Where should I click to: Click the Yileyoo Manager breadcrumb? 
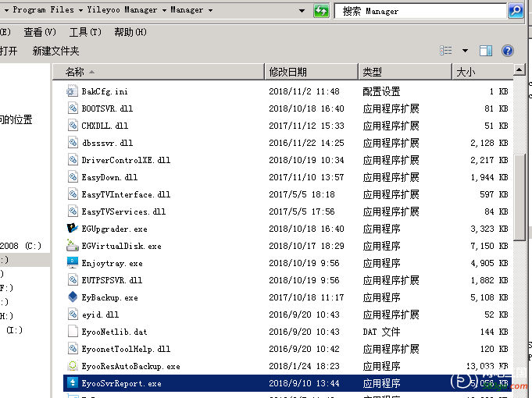pos(122,10)
